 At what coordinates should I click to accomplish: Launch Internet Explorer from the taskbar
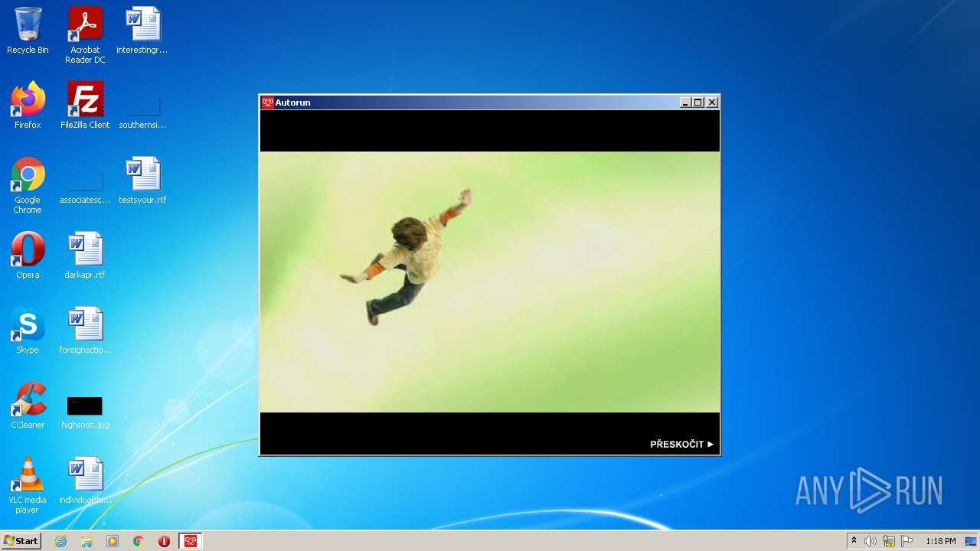[60, 541]
